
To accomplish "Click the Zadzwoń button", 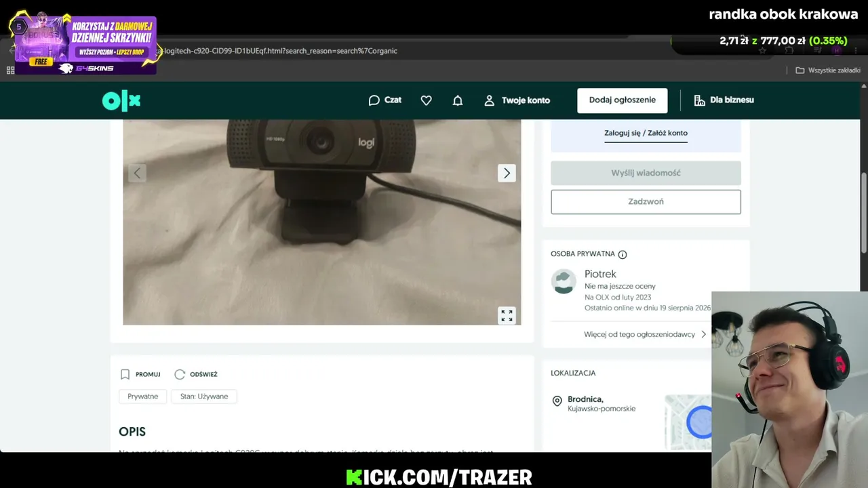I will pyautogui.click(x=646, y=202).
